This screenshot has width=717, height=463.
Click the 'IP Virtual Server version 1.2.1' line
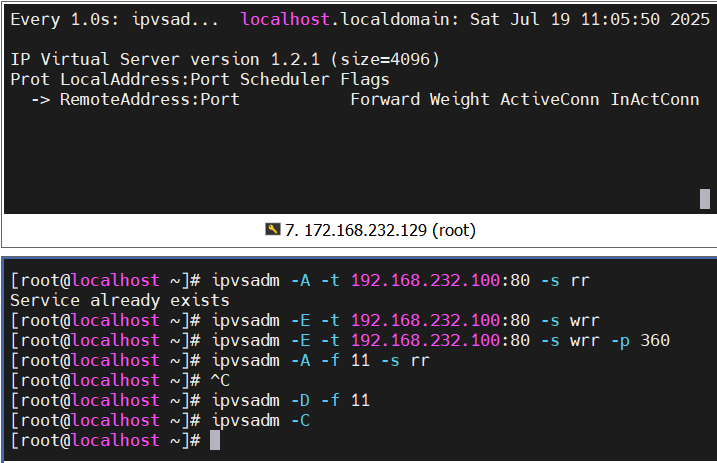[225, 59]
